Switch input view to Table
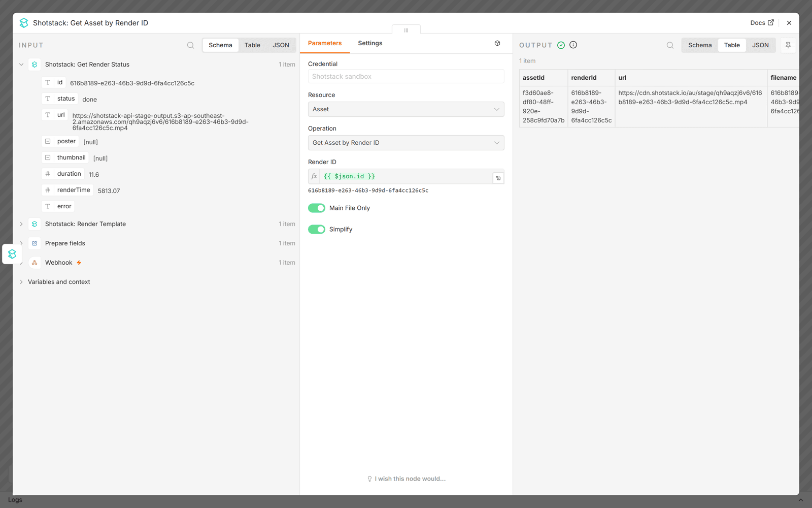812x508 pixels. (x=252, y=45)
